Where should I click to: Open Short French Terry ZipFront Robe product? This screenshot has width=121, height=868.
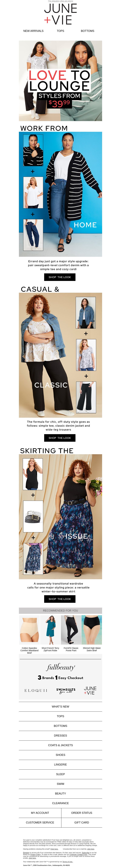50,633
